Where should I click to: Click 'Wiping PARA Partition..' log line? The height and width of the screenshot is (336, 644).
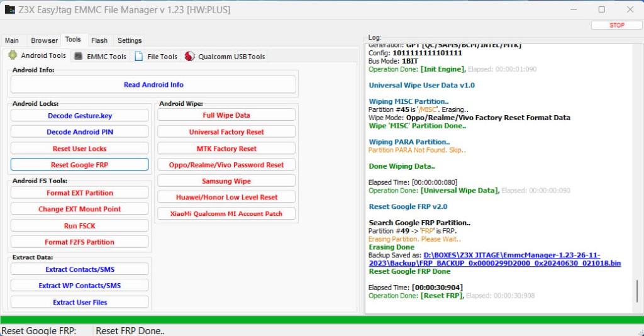[x=409, y=142]
